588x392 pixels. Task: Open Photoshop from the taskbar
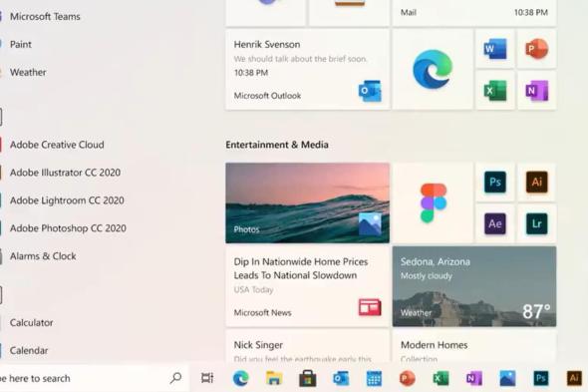click(541, 378)
